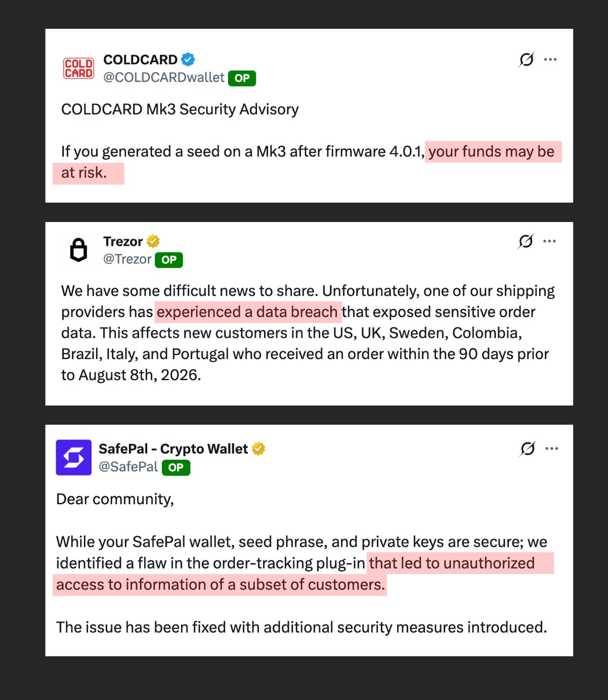Image resolution: width=608 pixels, height=700 pixels.
Task: Open the more options menu on COLDCARD tweet
Action: pyautogui.click(x=550, y=60)
